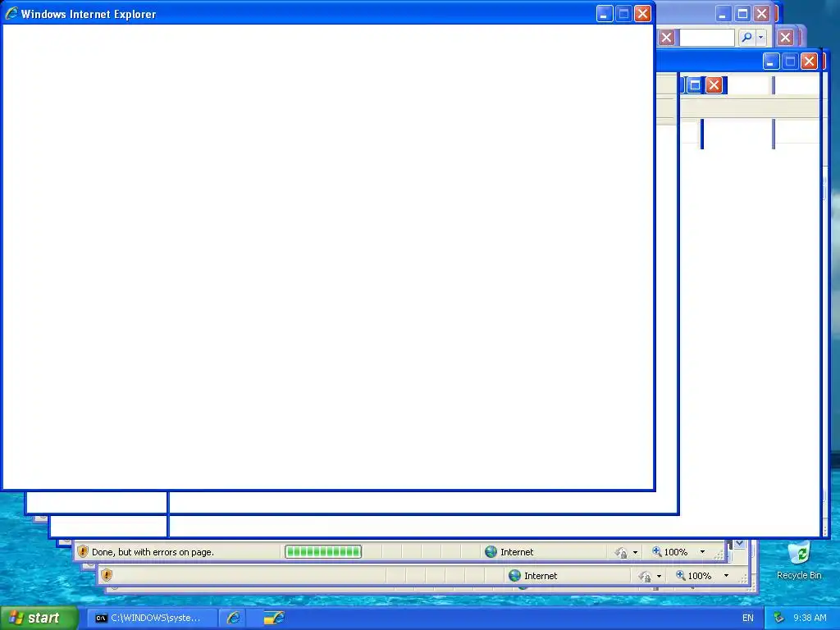Click the magnifier search button in the background window
This screenshot has height=630, width=840.
[746, 38]
